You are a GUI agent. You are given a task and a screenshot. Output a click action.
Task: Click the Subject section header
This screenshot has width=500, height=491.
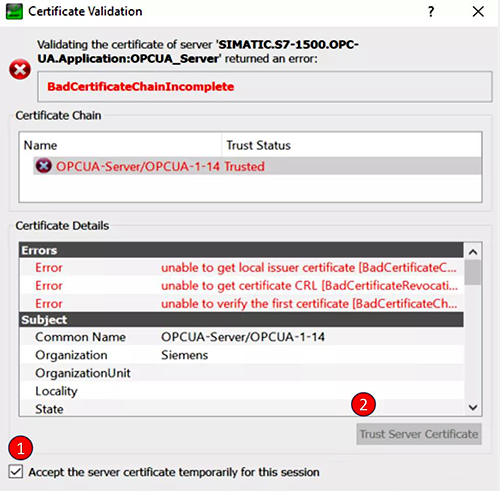(241, 320)
